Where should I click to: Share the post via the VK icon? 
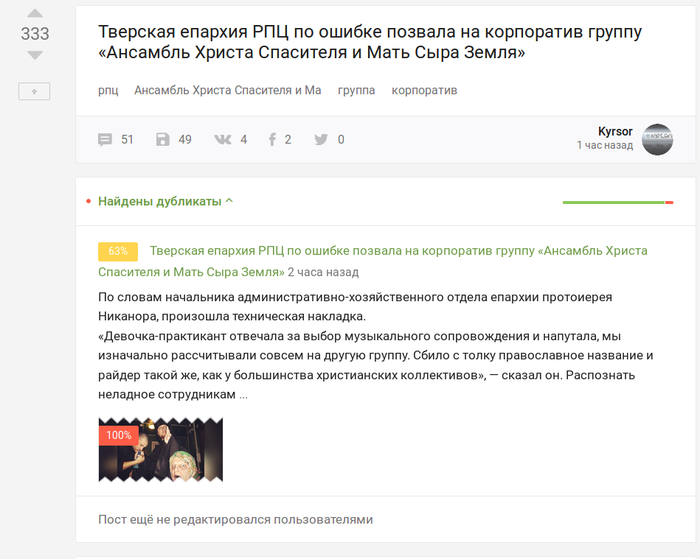coord(222,140)
